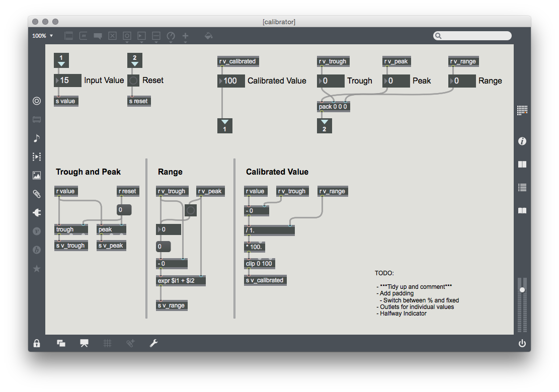Viewport: 559px width, 392px height.
Task: Click the 0 message box under r reset
Action: click(x=124, y=210)
